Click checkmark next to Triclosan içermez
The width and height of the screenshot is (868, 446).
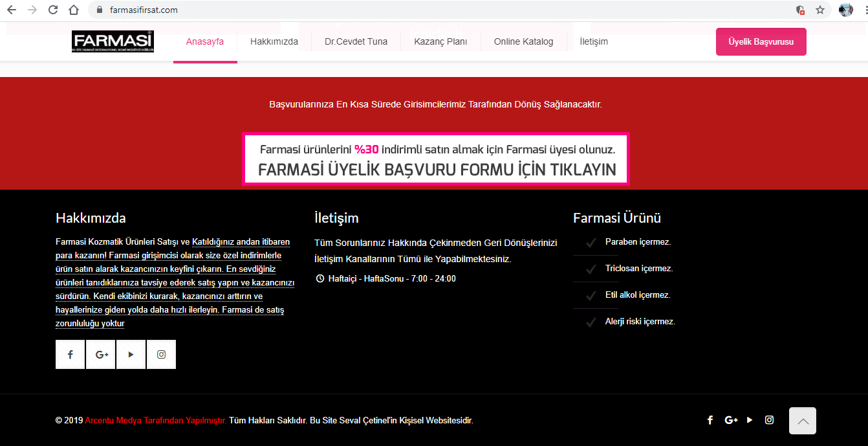coord(591,269)
